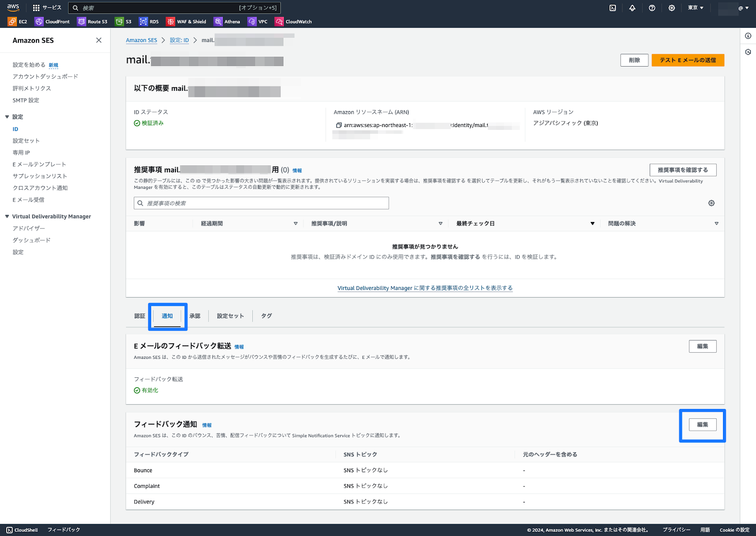Open the services grid menu
The image size is (756, 536).
(x=35, y=8)
